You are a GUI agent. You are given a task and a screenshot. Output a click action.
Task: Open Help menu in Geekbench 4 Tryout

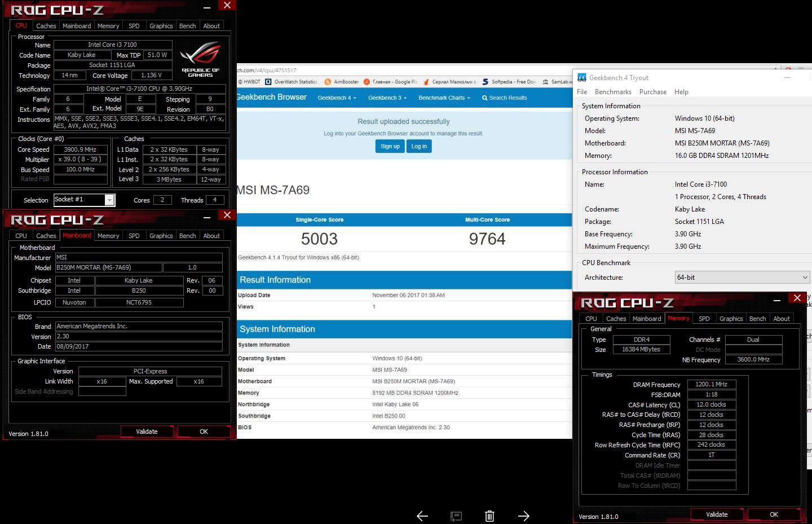[681, 92]
